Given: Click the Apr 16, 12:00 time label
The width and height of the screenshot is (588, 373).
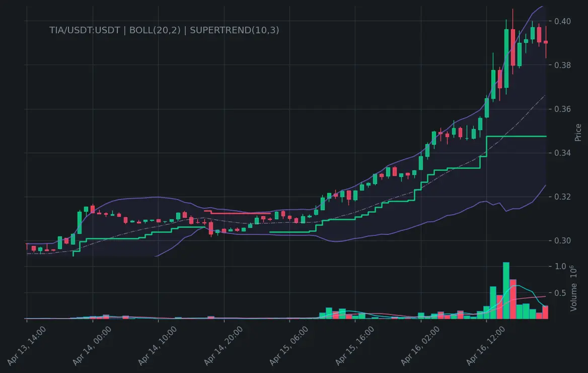Looking at the screenshot, I should 486,346.
